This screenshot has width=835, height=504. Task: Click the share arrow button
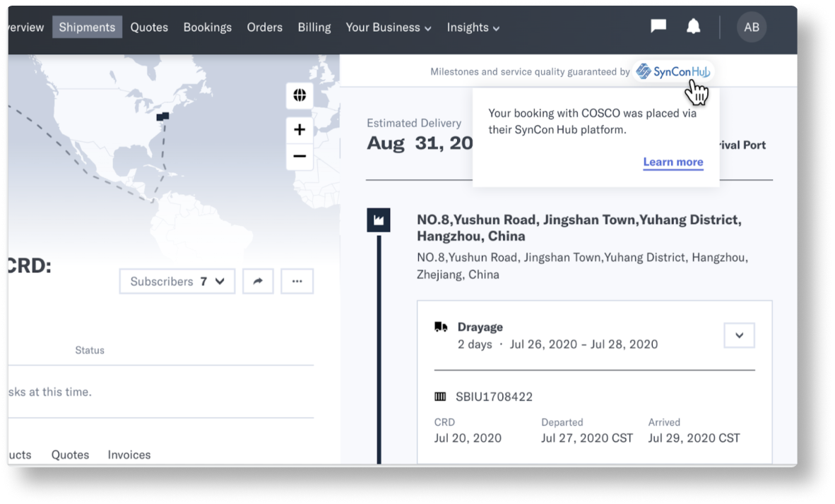point(258,281)
